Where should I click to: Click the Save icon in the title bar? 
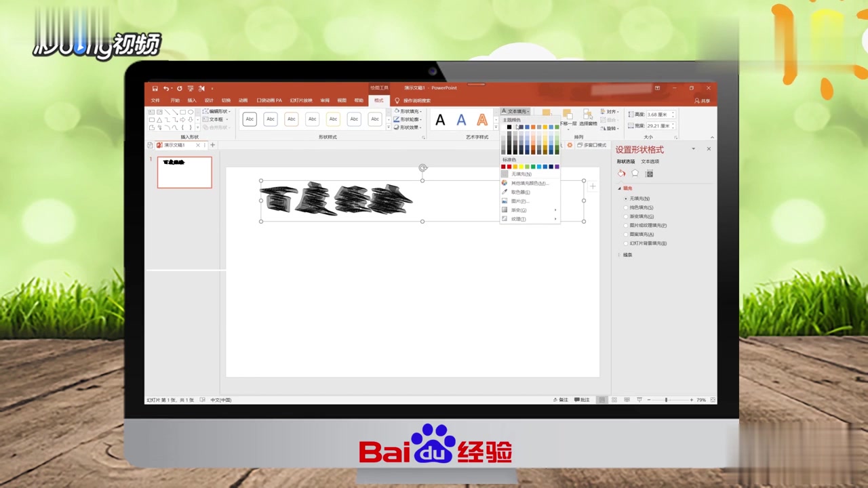155,88
